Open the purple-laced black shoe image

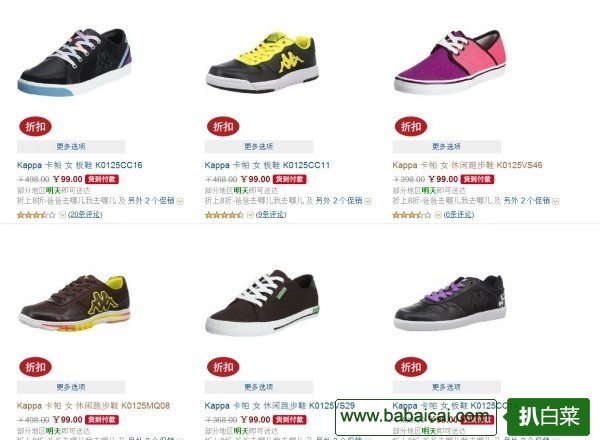(x=450, y=303)
